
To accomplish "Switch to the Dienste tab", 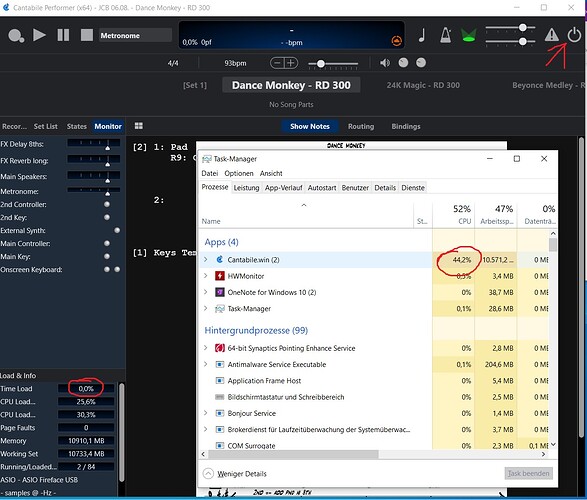I will (413, 188).
